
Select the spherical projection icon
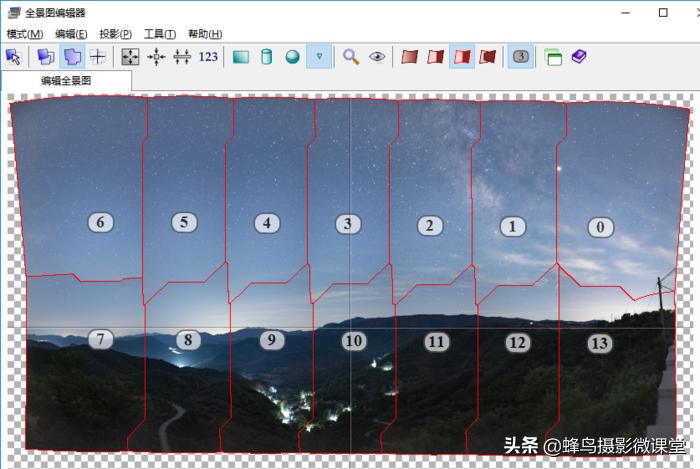[292, 57]
